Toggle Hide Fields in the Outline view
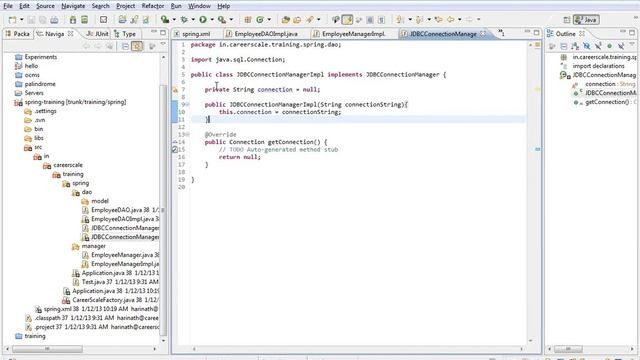This screenshot has width=640, height=360. 587,47
